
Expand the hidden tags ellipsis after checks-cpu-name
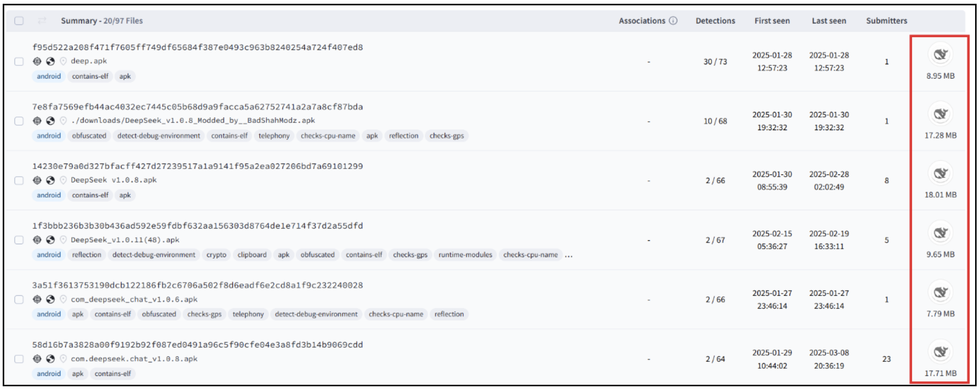coord(568,255)
